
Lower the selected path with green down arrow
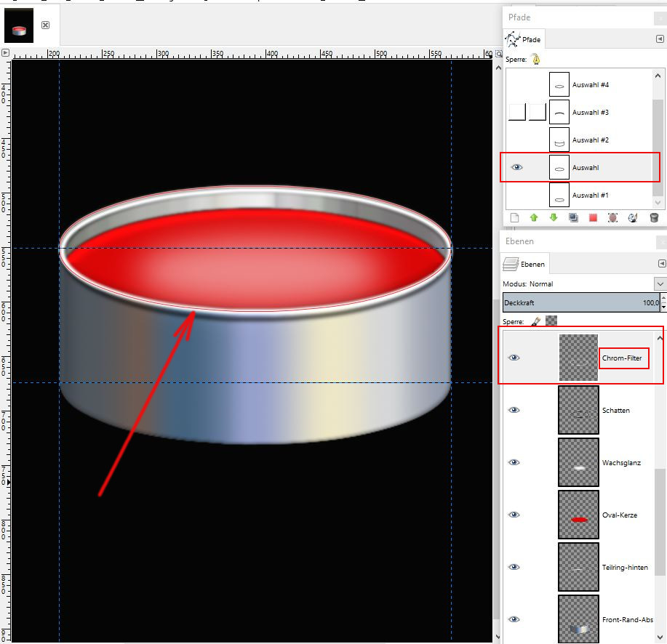point(553,217)
